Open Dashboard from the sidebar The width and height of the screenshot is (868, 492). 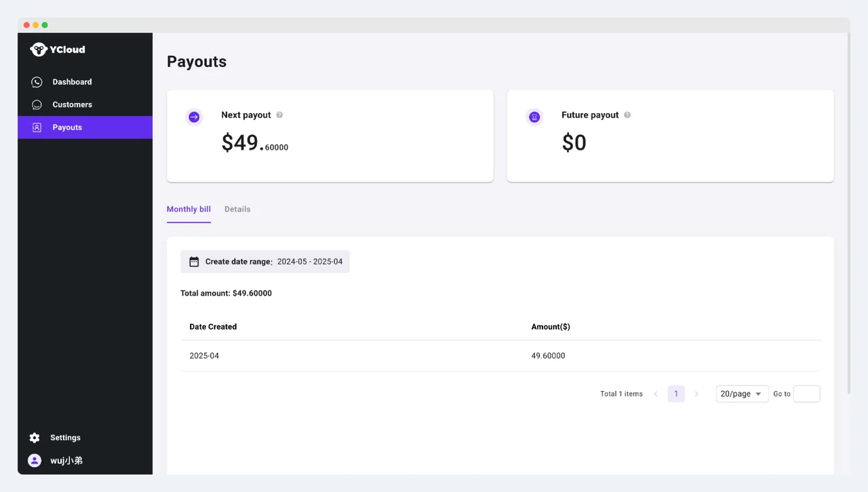click(x=85, y=82)
